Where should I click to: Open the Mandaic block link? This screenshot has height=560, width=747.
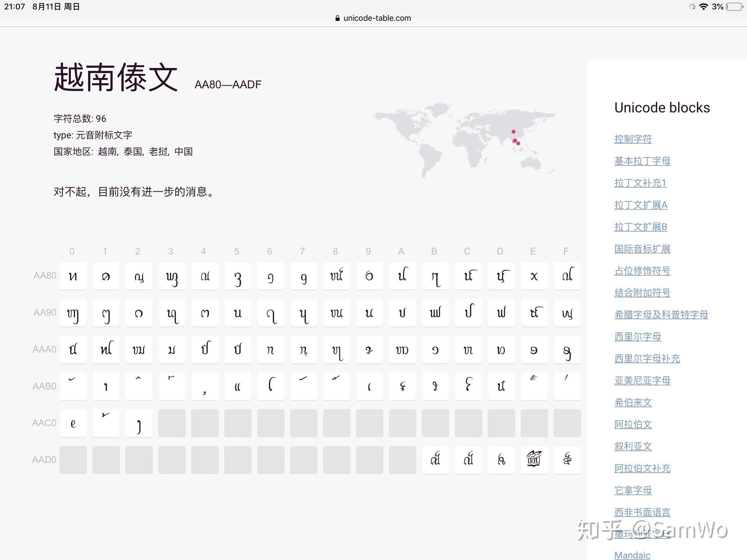[632, 555]
